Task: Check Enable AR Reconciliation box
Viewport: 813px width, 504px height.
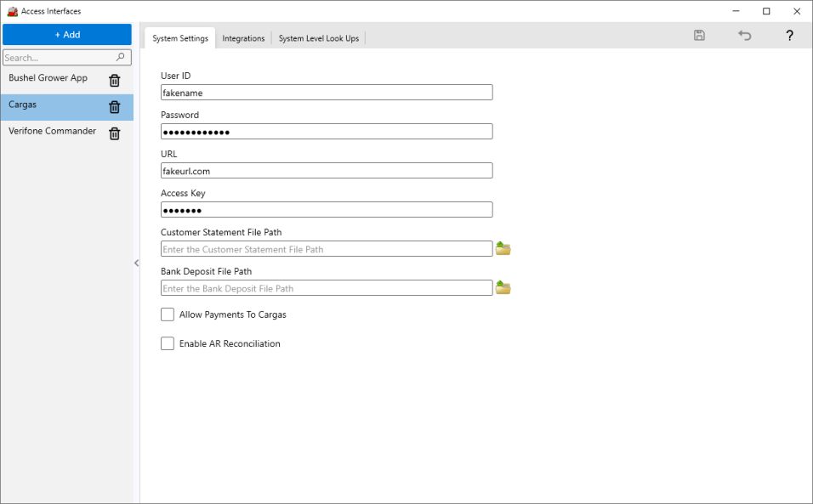Action: coord(168,343)
